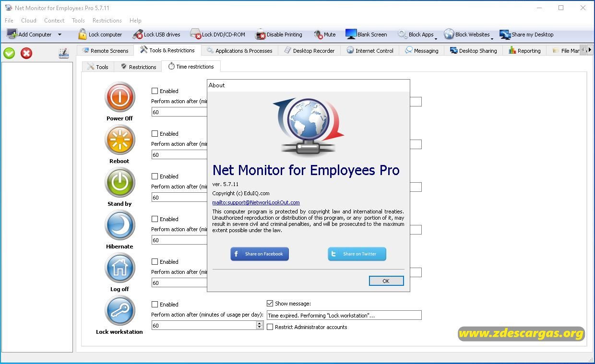This screenshot has width=595, height=364.
Task: Enable the Log off time restriction checkbox
Action: point(155,261)
